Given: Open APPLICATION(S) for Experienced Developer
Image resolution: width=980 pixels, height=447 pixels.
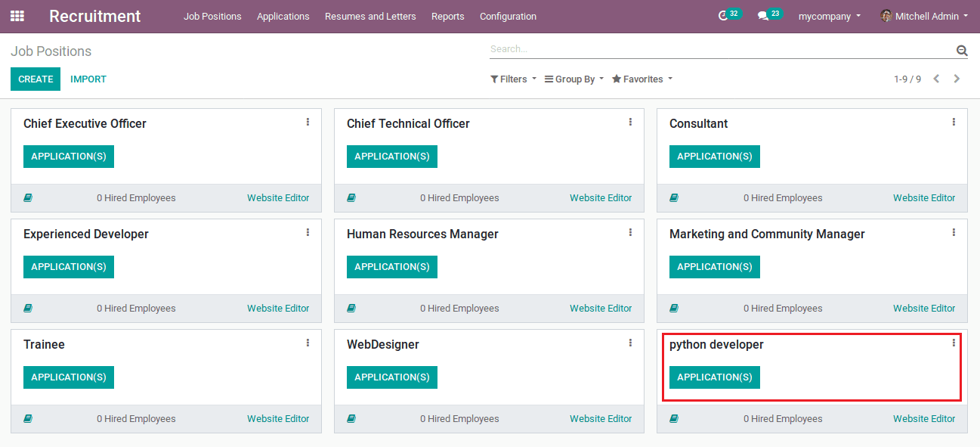Looking at the screenshot, I should 69,267.
